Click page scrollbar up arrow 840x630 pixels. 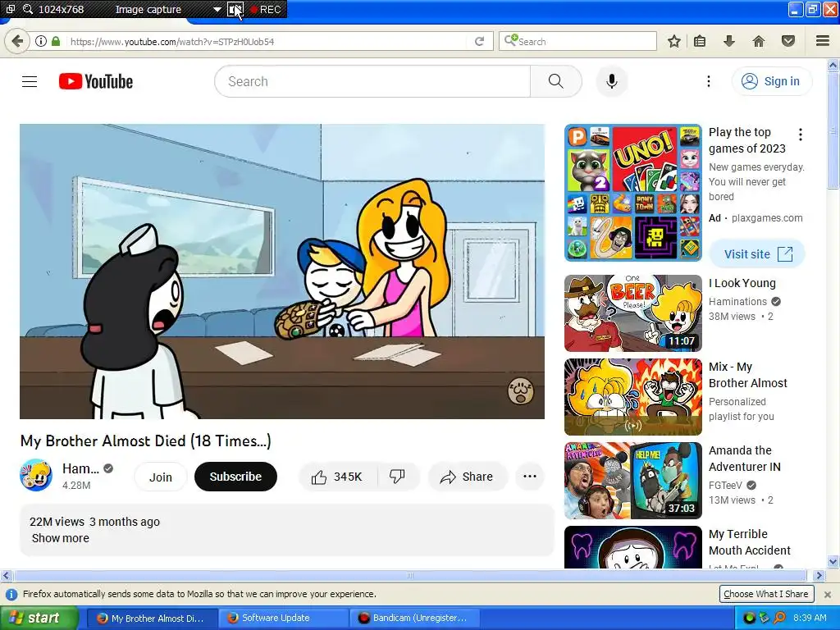(x=833, y=66)
